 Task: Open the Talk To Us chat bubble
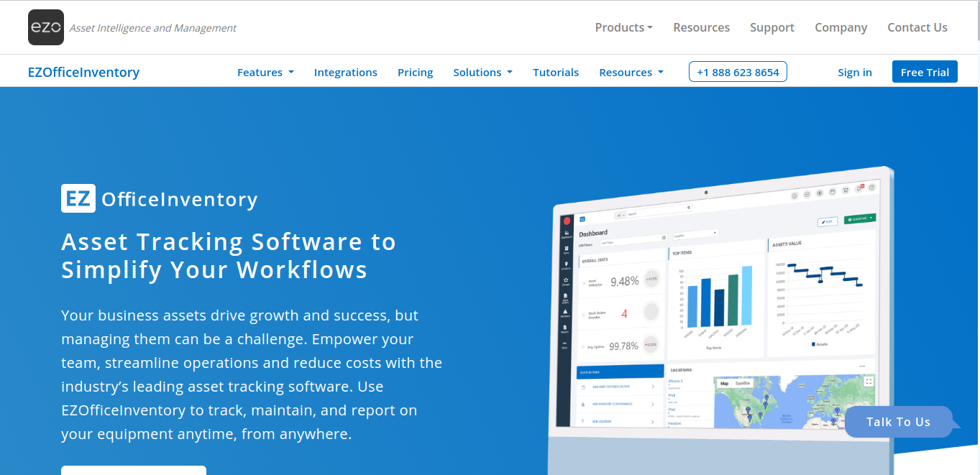click(899, 422)
